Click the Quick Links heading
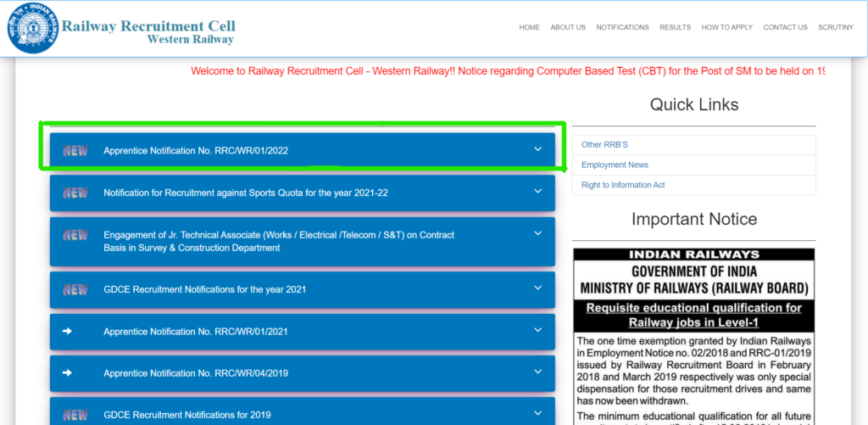868x425 pixels. (x=694, y=104)
